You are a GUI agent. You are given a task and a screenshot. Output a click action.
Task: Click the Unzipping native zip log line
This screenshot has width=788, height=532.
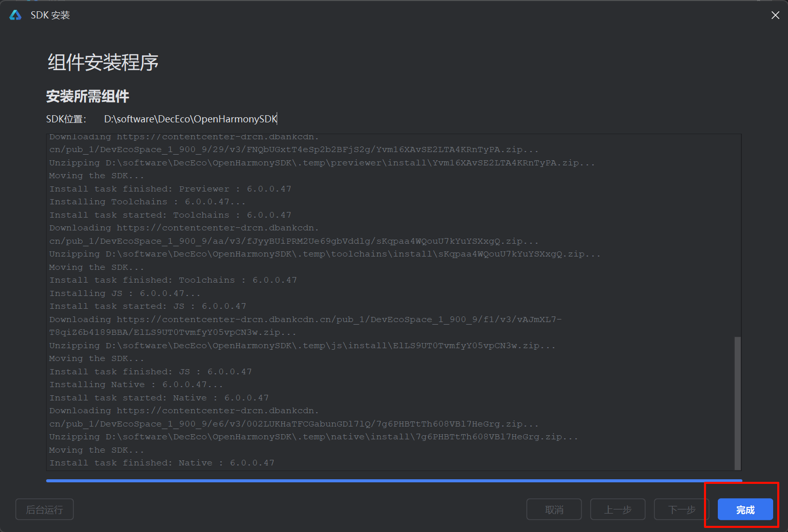314,437
